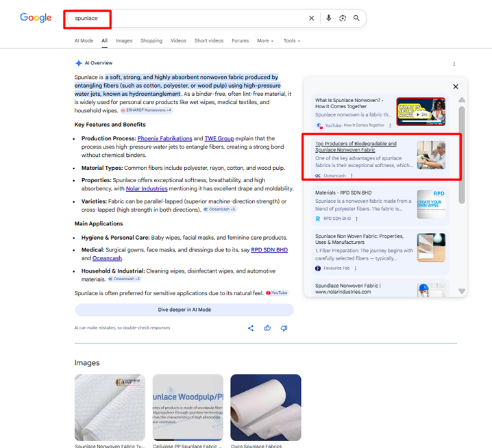Open Spundlace Nonwoven Fabric nolarindustries source

pos(348,288)
